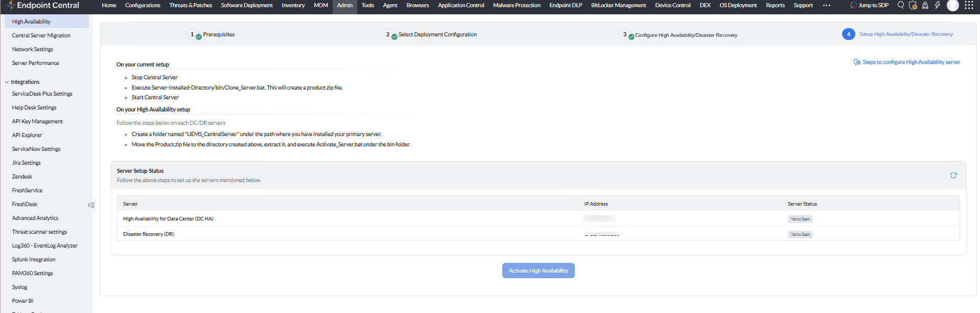
Task: Click Activate High Availability button
Action: click(x=539, y=271)
